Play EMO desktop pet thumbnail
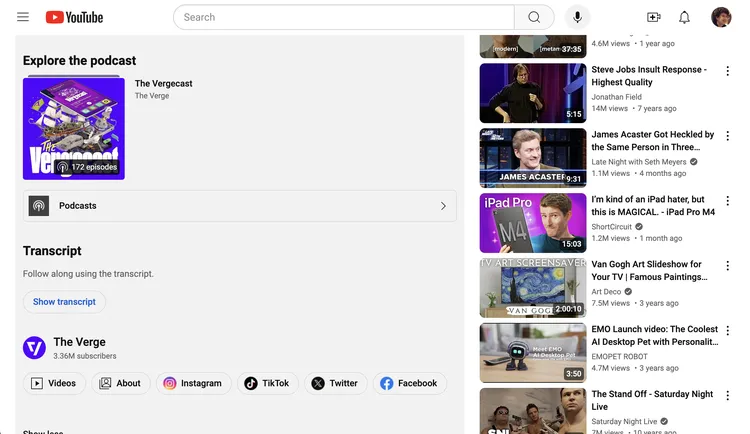 pyautogui.click(x=533, y=353)
